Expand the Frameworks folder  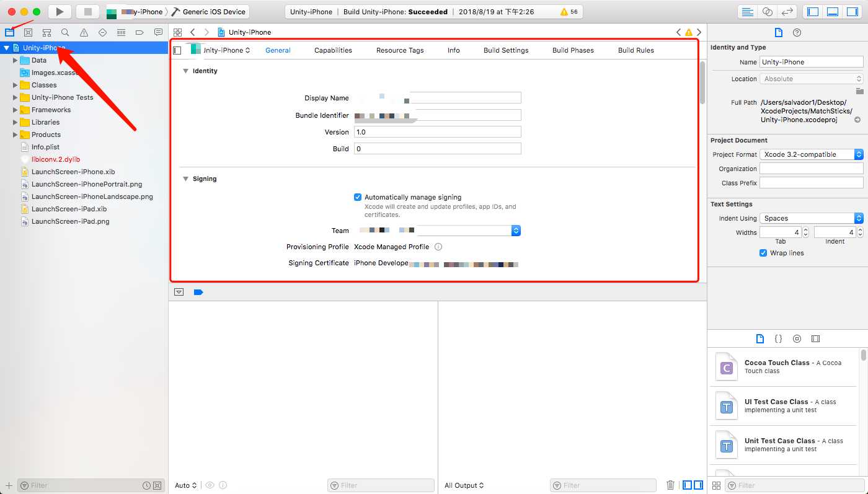(15, 110)
